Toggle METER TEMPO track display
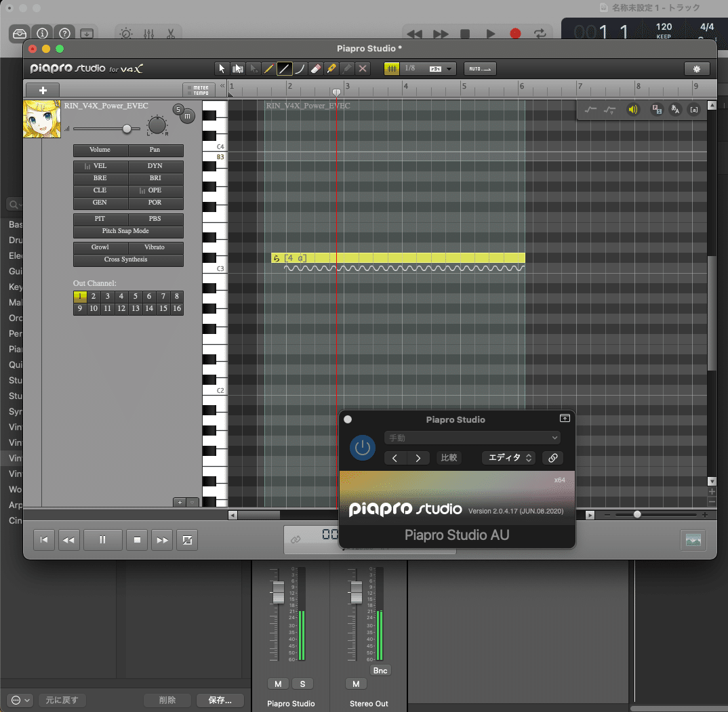The height and width of the screenshot is (712, 728). point(200,90)
